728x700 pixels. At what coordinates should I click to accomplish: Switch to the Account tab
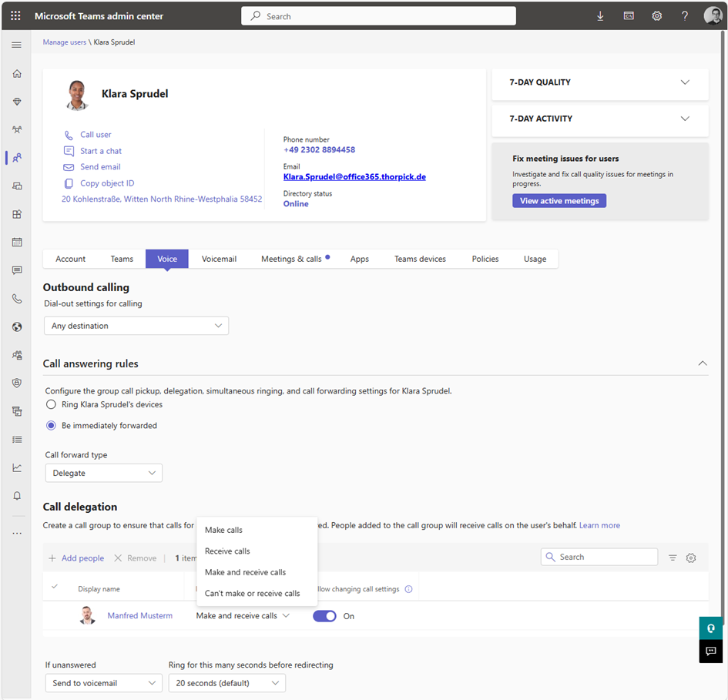(x=71, y=259)
